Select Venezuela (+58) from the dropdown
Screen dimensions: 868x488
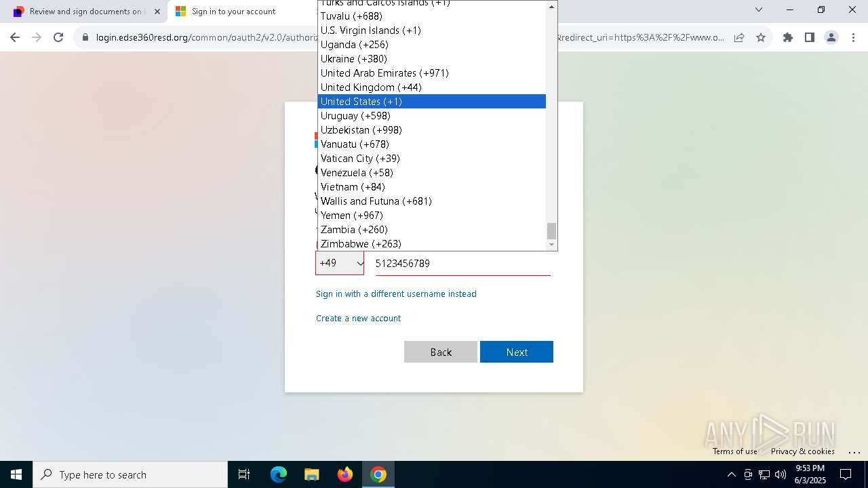[432, 173]
